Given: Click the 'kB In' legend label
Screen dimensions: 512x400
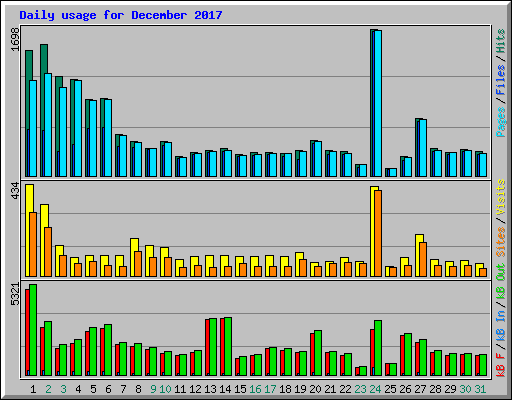Looking at the screenshot, I should [x=501, y=327].
